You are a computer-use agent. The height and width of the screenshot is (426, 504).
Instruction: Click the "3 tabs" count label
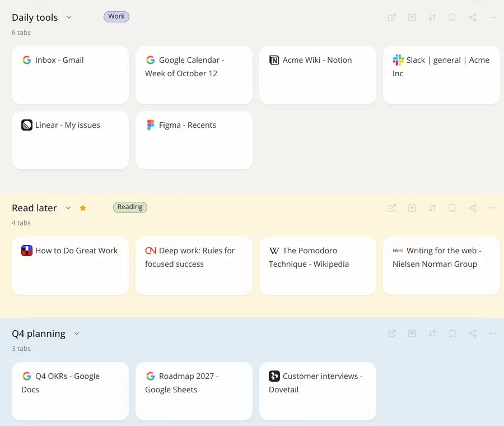pyautogui.click(x=21, y=348)
